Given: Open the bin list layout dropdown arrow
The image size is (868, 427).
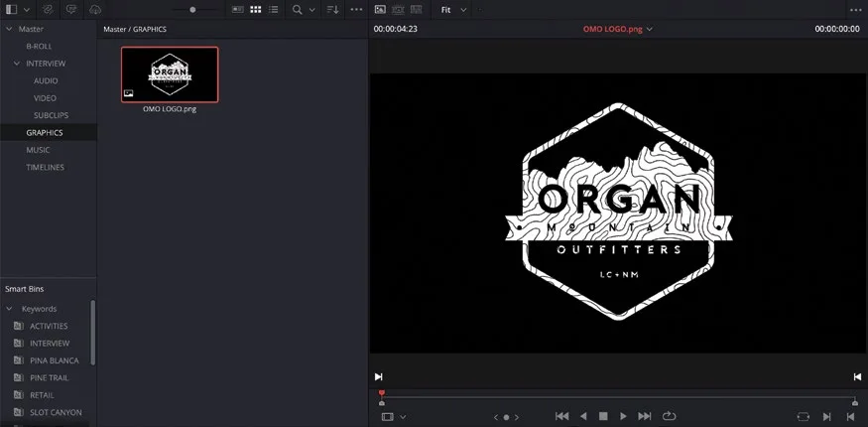Looking at the screenshot, I should click(x=27, y=10).
